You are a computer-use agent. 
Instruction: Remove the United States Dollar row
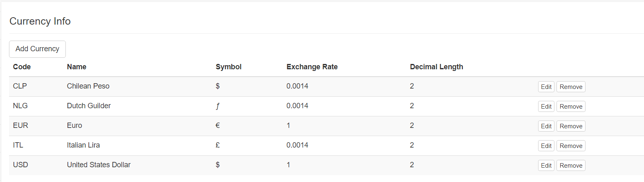(571, 166)
